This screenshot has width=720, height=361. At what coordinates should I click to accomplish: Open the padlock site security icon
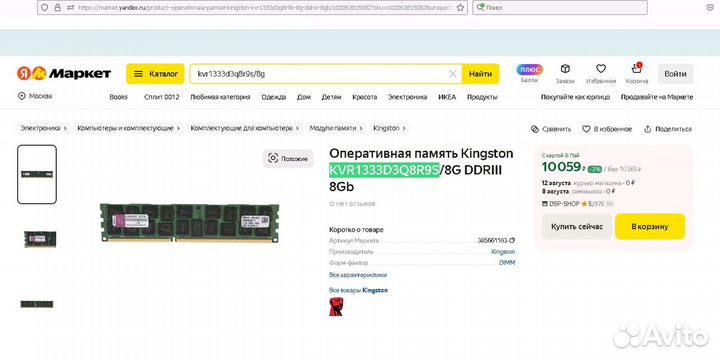(x=58, y=7)
